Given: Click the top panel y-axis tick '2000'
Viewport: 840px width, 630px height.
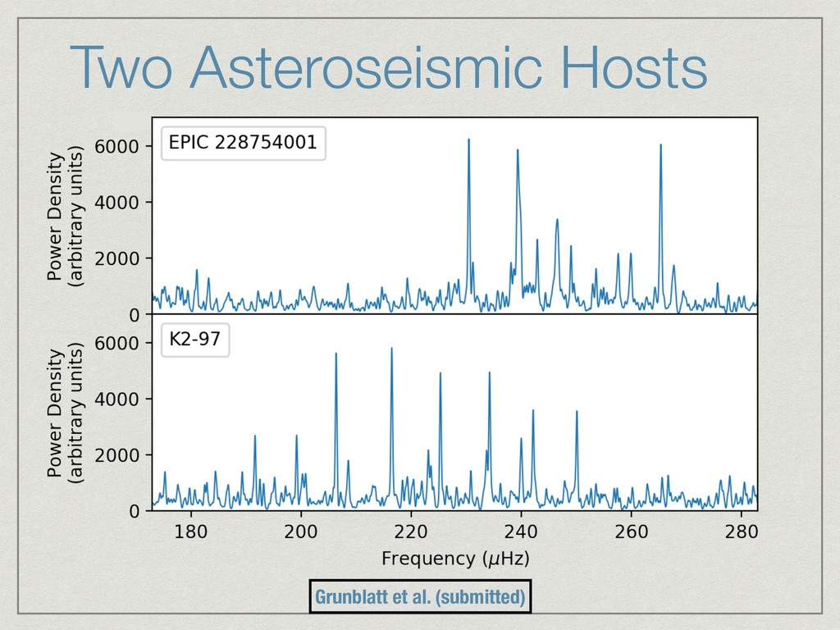Looking at the screenshot, I should [x=116, y=258].
